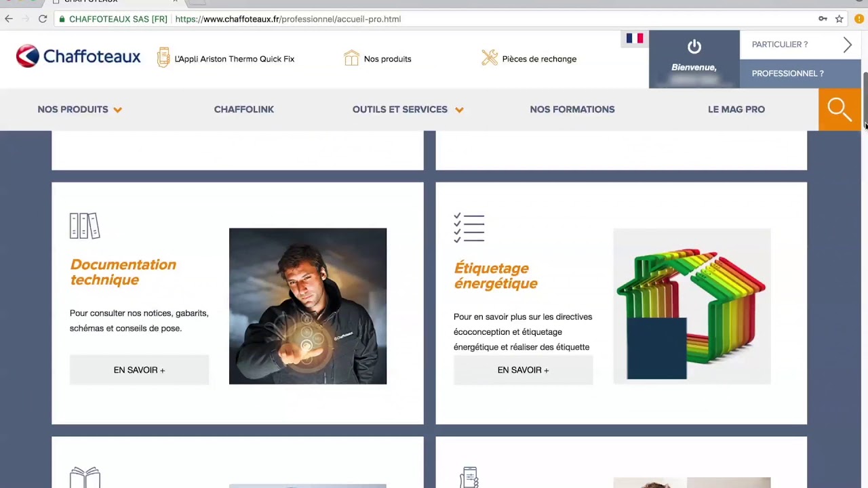The image size is (868, 488).
Task: Click the green padlock security icon
Action: (62, 19)
